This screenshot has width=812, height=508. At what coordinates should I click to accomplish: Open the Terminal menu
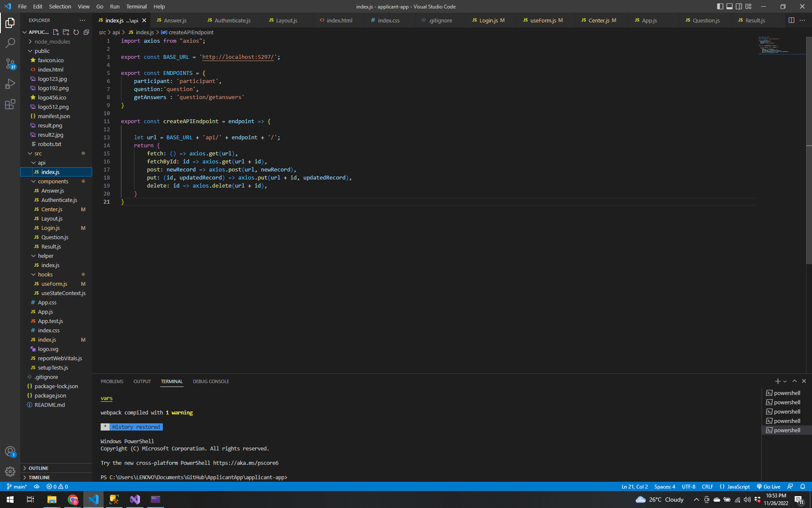click(x=136, y=6)
